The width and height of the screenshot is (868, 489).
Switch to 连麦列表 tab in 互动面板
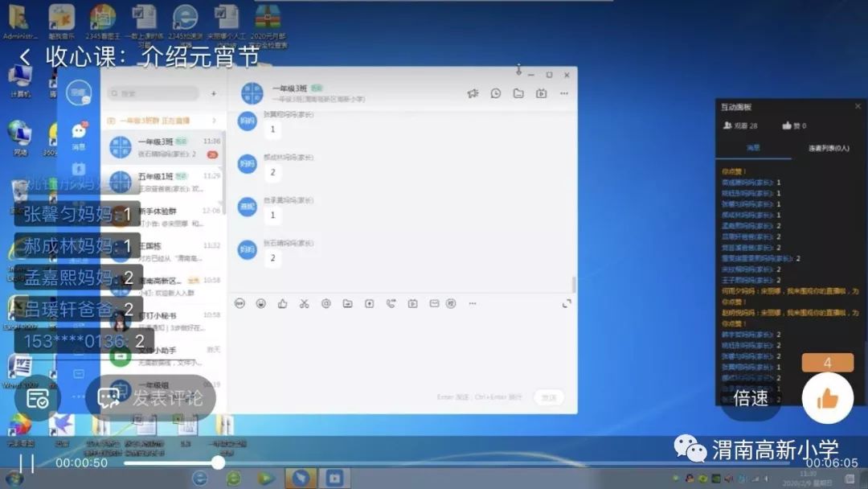coord(828,148)
